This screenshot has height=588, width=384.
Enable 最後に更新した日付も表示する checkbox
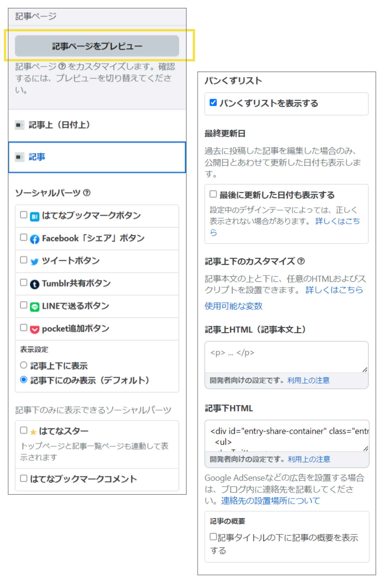point(213,194)
